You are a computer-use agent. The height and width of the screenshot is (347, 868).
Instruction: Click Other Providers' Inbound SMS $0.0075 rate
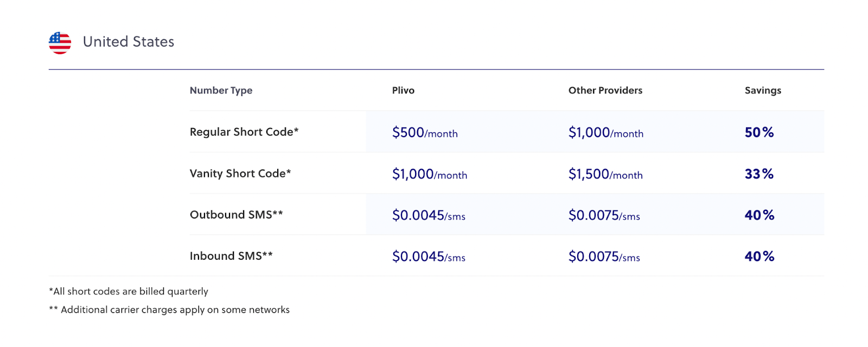[x=604, y=257]
